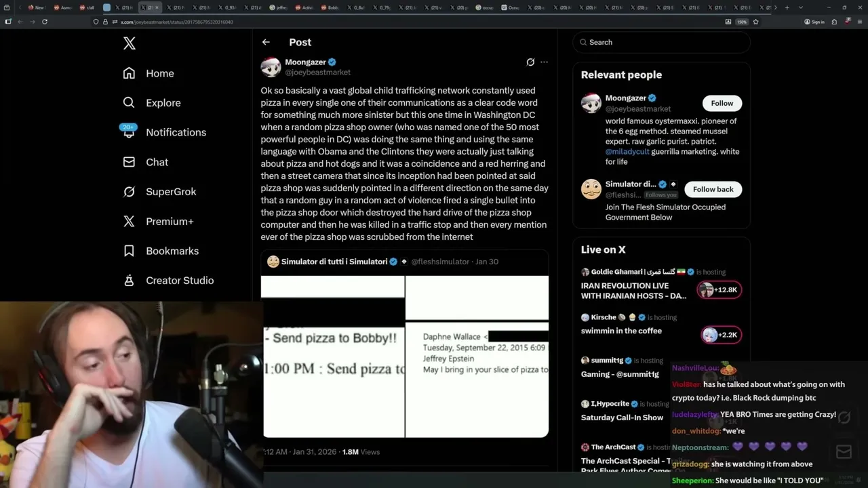
Task: Click the site padlock icon
Action: [x=106, y=22]
